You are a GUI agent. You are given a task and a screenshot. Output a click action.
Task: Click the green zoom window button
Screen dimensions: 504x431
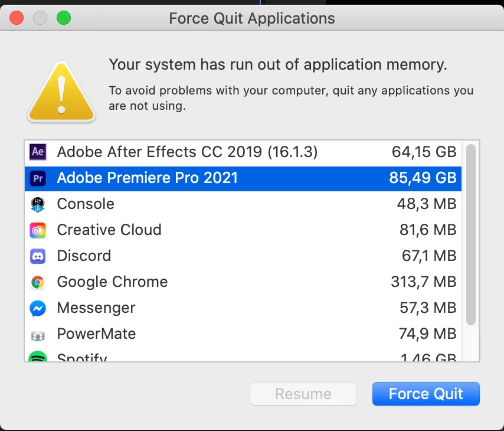63,18
